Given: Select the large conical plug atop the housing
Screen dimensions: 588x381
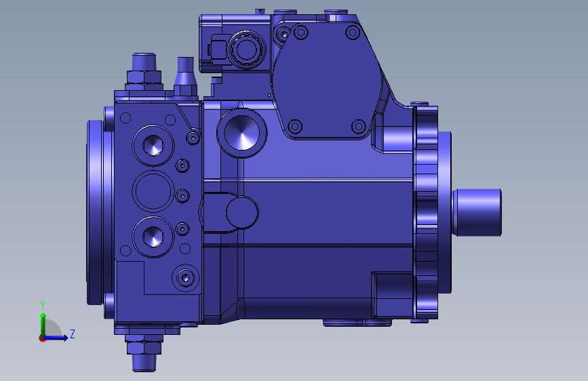Looking at the screenshot, I should point(242,133).
